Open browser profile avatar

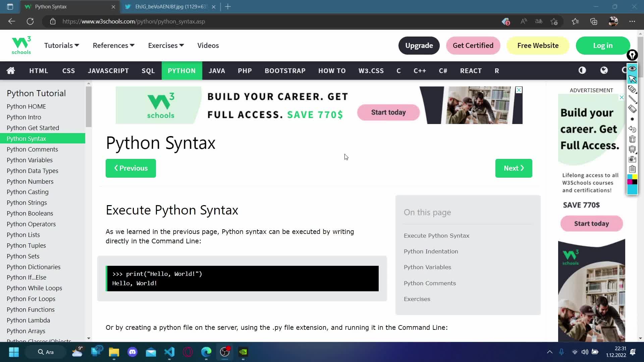613,21
